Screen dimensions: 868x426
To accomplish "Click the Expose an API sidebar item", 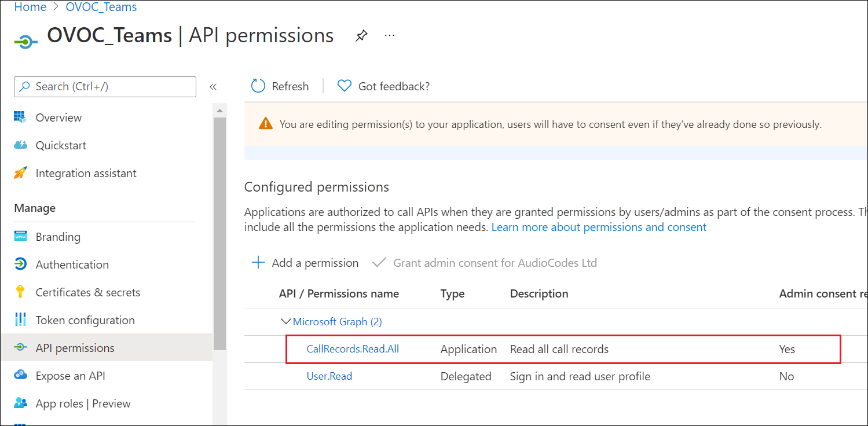I will click(70, 376).
